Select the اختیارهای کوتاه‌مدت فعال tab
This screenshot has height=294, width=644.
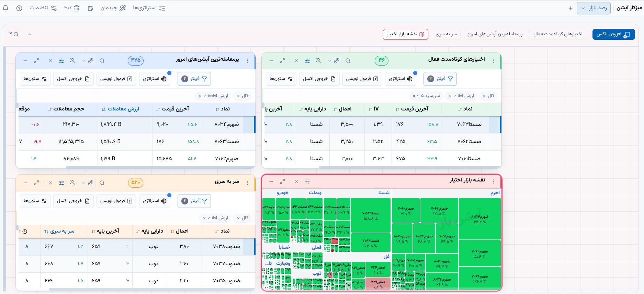(558, 34)
